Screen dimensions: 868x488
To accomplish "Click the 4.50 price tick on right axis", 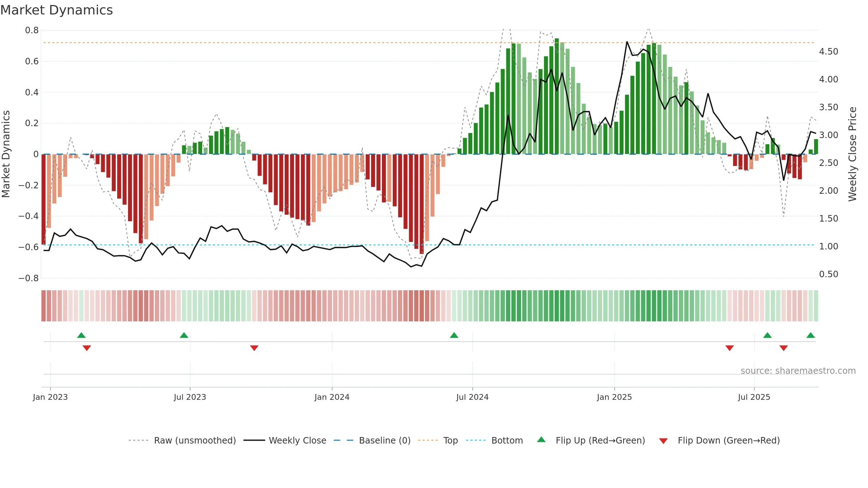I will click(829, 52).
